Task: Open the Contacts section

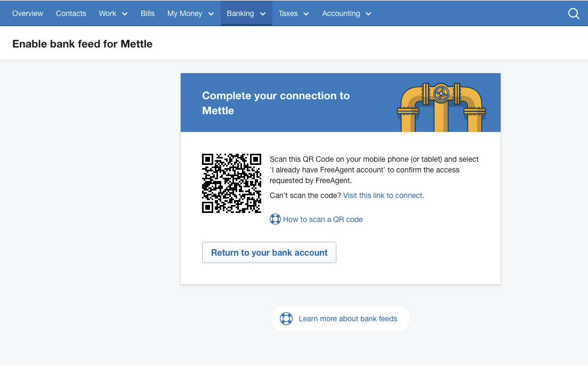Action: click(70, 13)
